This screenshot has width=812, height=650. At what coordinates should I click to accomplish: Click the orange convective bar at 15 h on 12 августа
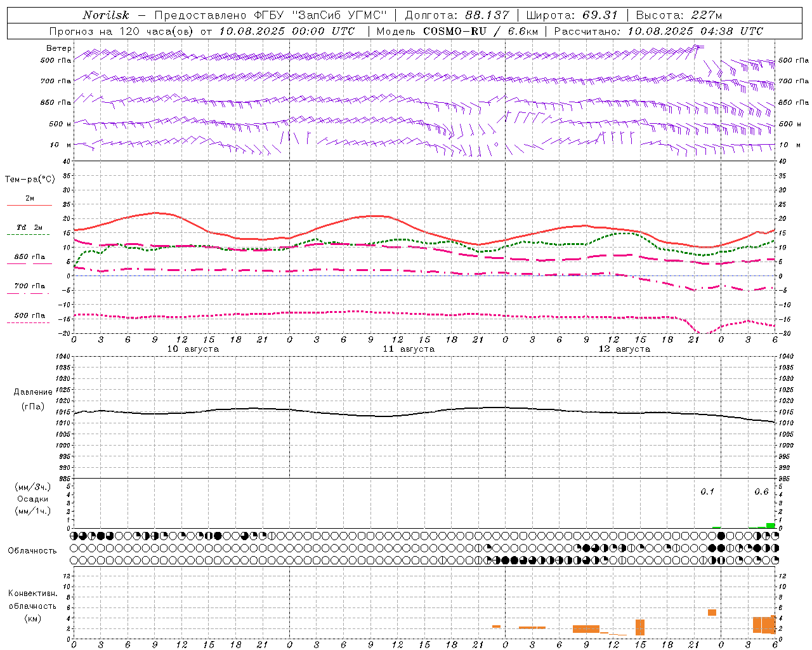click(x=640, y=627)
